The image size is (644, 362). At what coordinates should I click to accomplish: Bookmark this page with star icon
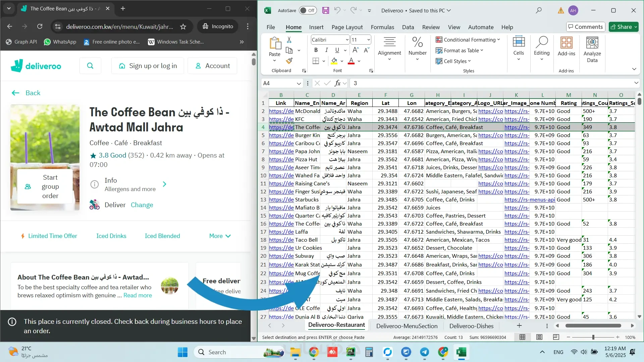pyautogui.click(x=183, y=26)
